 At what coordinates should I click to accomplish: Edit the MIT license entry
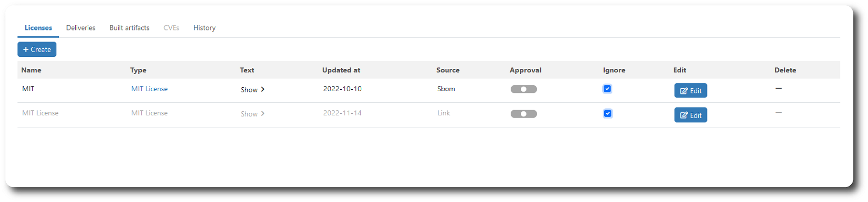(691, 91)
